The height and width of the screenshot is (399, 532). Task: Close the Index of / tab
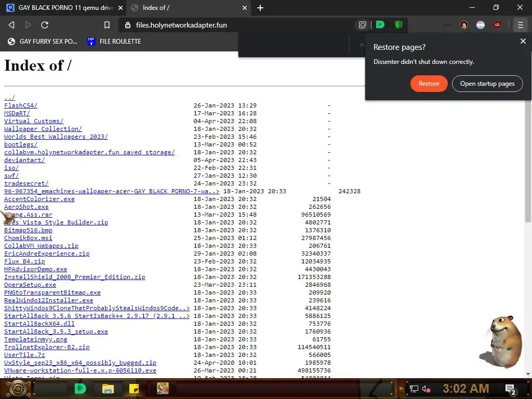[245, 8]
